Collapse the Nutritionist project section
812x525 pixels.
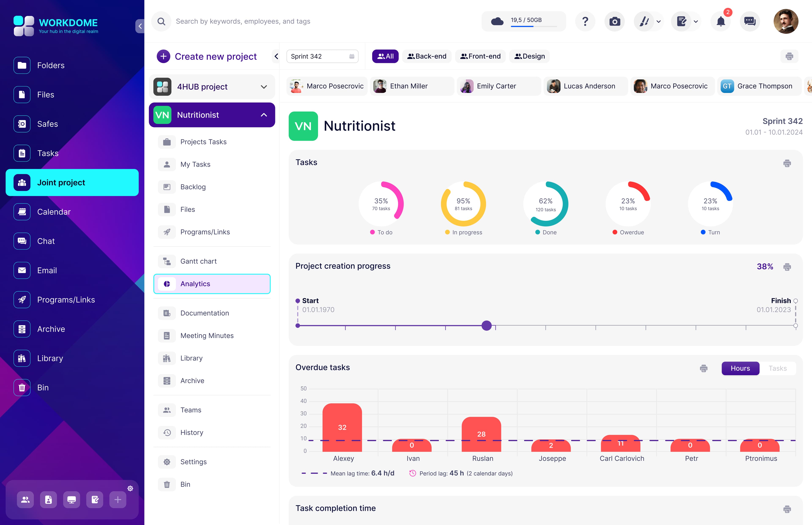point(264,115)
